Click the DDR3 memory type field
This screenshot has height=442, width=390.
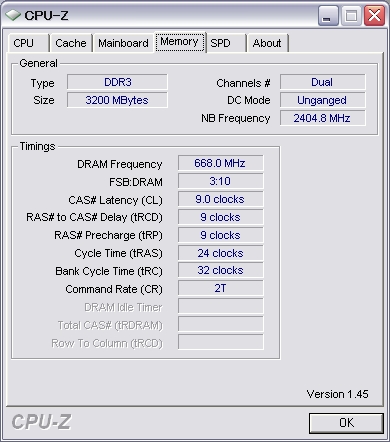[117, 82]
